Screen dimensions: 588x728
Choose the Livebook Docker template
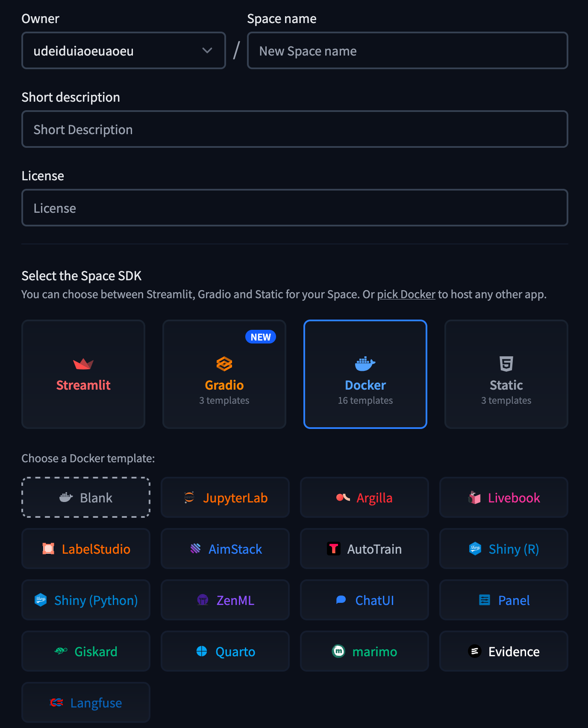(x=504, y=497)
